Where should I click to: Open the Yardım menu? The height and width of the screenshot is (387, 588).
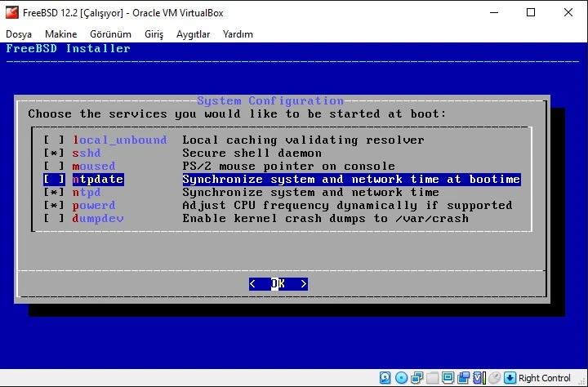point(238,34)
